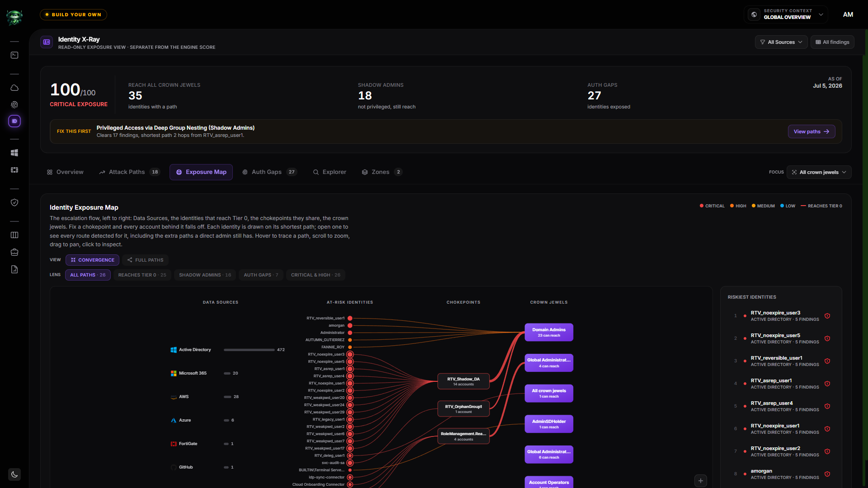Open the Auth Gaps tab
Screen dimensions: 868x488
click(269, 172)
